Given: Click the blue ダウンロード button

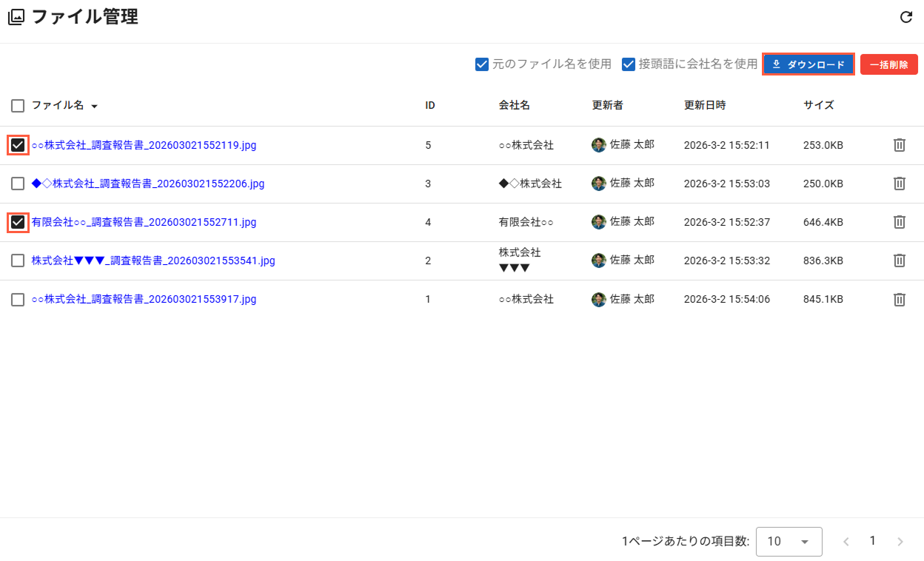Looking at the screenshot, I should pos(808,64).
